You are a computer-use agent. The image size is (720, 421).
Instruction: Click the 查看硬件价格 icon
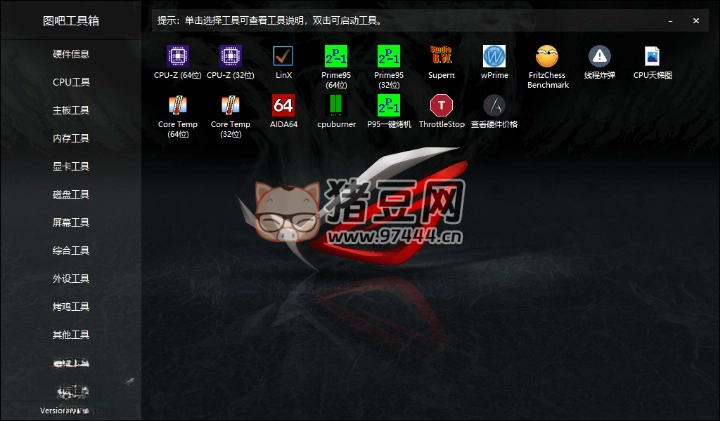pos(494,106)
